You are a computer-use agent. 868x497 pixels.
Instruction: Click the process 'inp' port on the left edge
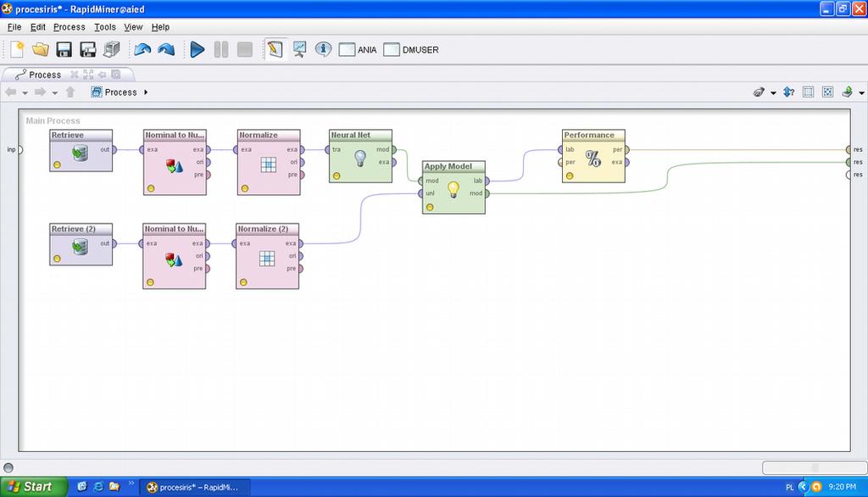point(20,149)
